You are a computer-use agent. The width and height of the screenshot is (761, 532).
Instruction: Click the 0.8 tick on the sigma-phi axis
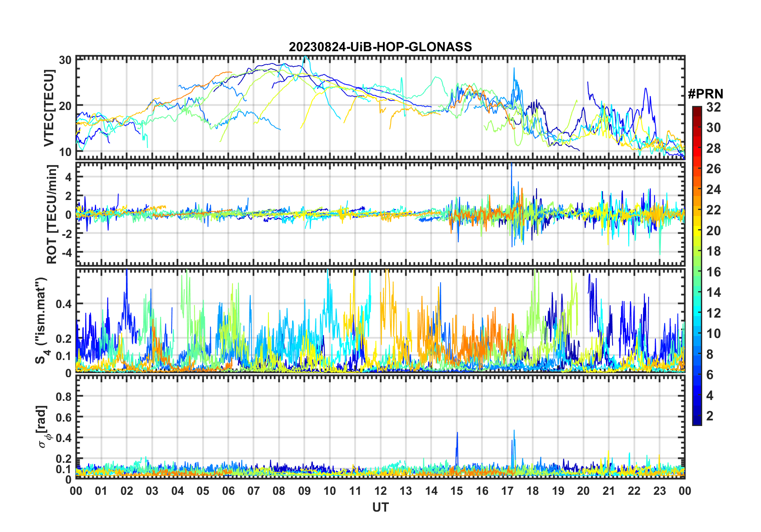(64, 396)
